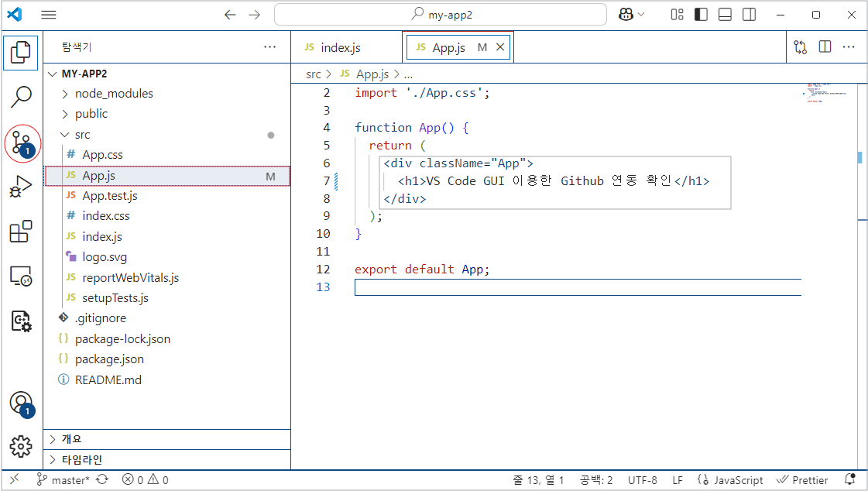Open changes compare view for App.js
The height and width of the screenshot is (491, 868).
coord(801,47)
